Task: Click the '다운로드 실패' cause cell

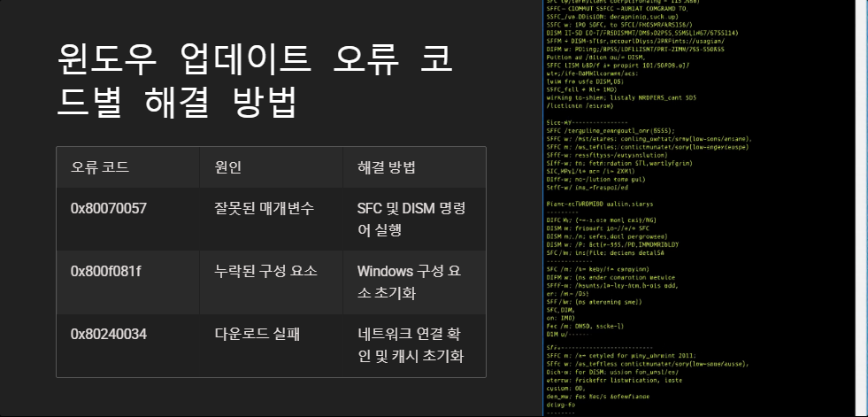Action: tap(272, 345)
